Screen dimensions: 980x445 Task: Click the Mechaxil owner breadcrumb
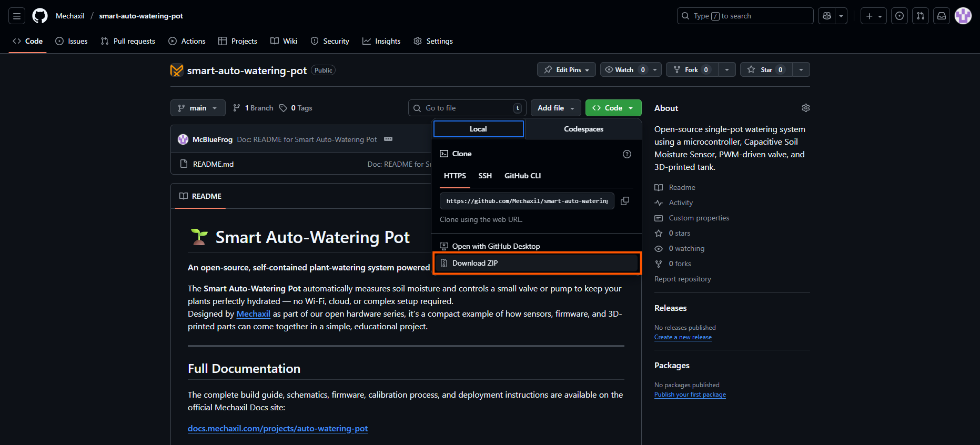pos(70,16)
